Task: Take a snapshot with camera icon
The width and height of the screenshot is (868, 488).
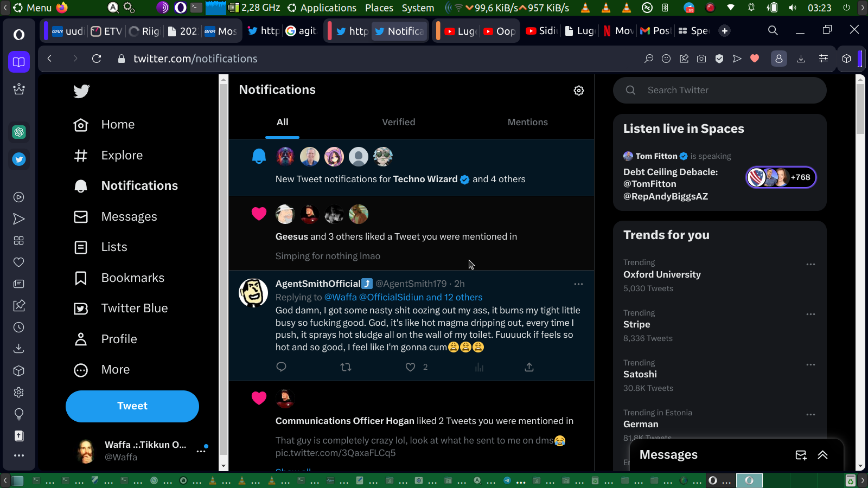Action: tap(701, 59)
